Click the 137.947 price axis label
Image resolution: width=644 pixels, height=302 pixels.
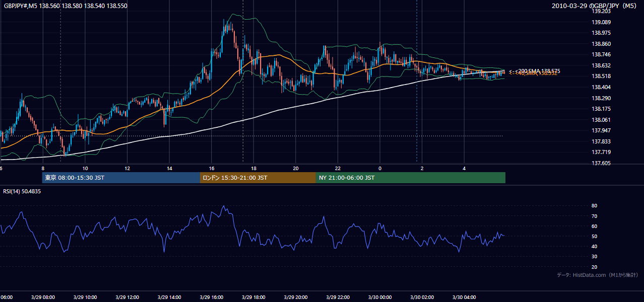(x=601, y=130)
